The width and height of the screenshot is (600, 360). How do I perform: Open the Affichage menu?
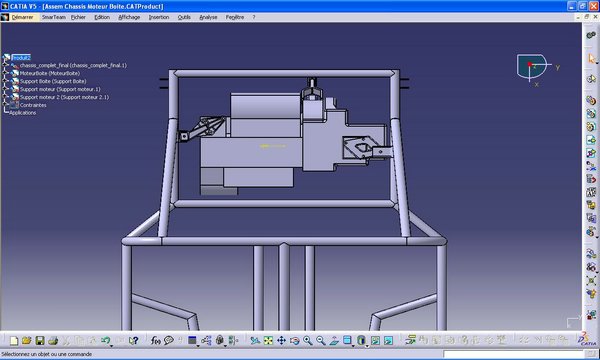tap(129, 17)
